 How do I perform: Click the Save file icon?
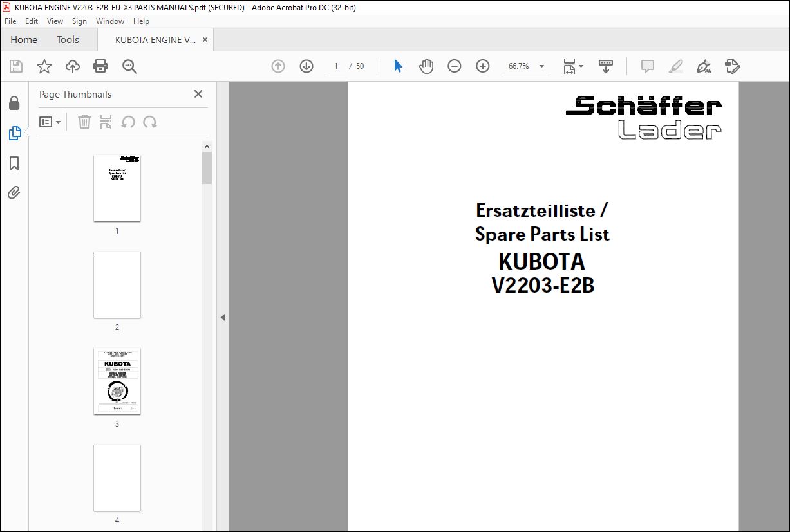[x=16, y=66]
